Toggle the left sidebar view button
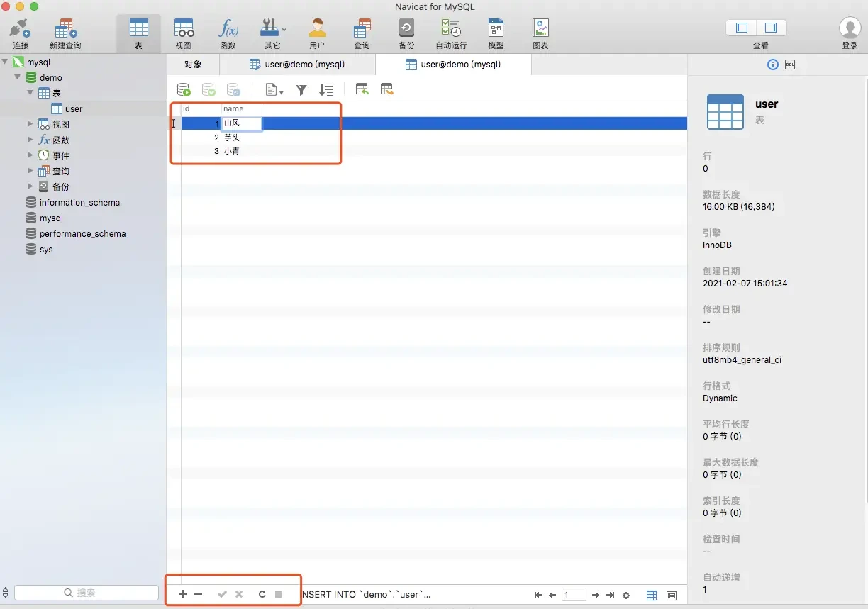The image size is (868, 609). 742,28
